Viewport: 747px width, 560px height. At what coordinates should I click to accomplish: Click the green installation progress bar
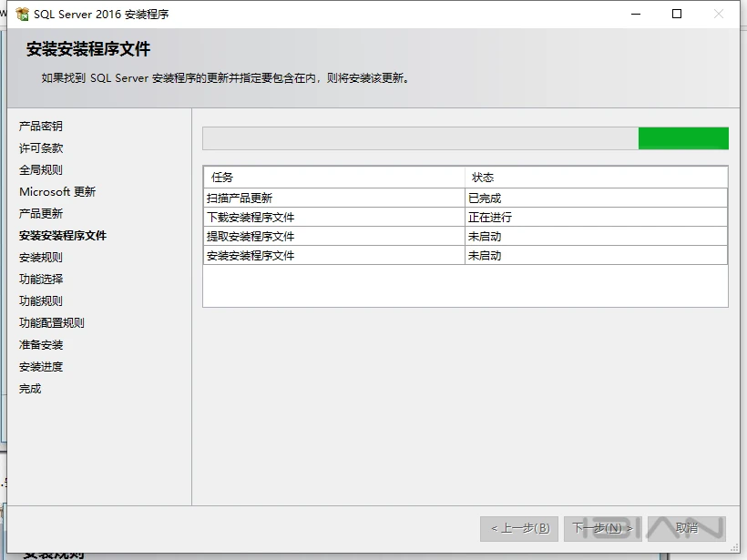click(x=466, y=138)
